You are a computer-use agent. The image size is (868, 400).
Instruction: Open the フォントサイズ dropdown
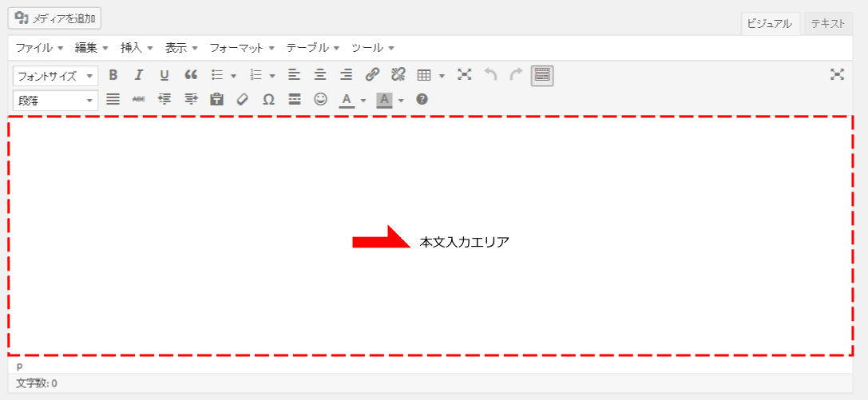tap(55, 76)
